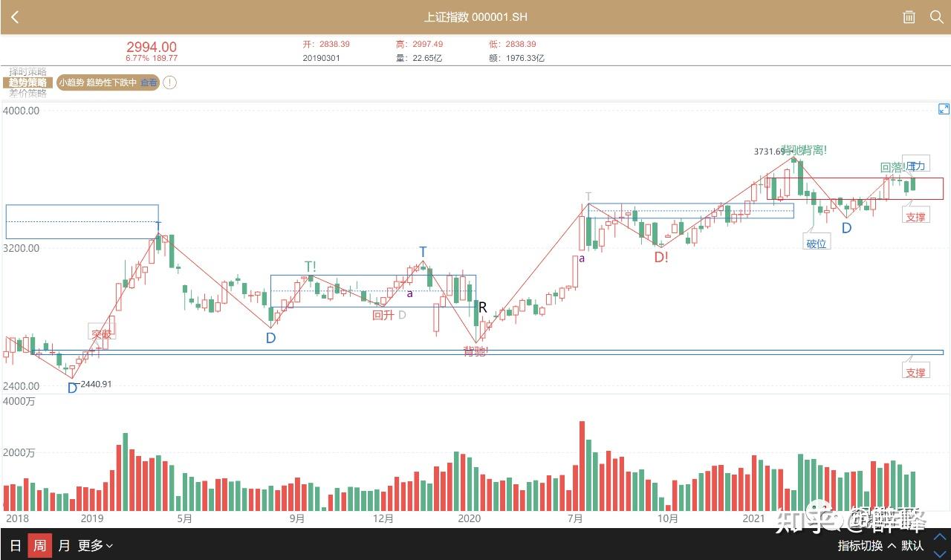The width and height of the screenshot is (951, 560).
Task: Open search with the magnifier icon
Action: tap(936, 17)
